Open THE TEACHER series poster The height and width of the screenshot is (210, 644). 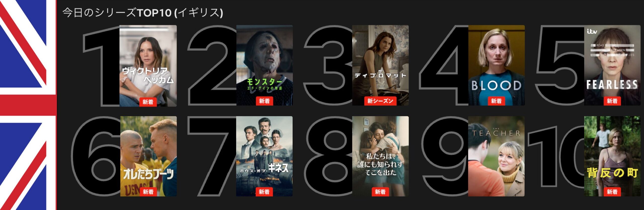[x=496, y=156]
